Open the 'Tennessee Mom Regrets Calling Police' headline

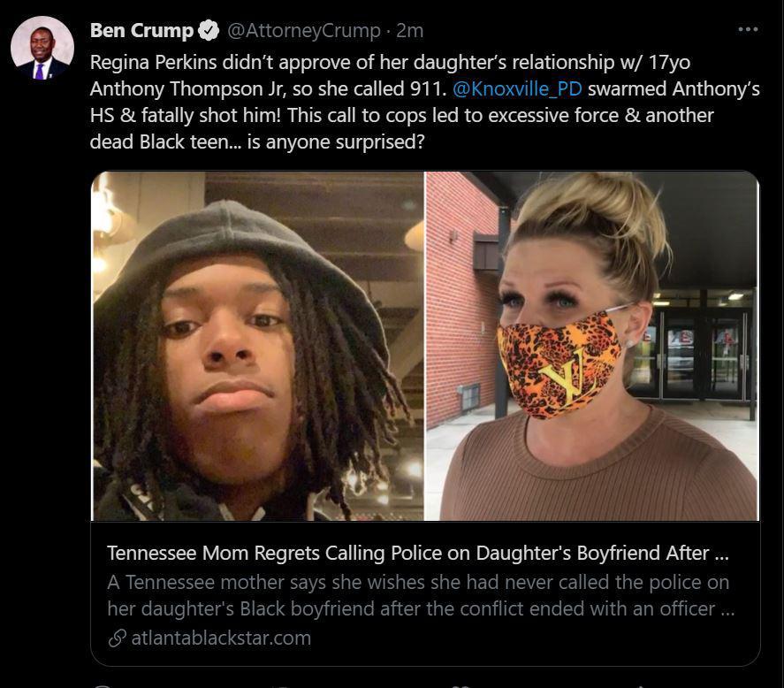[x=418, y=553]
